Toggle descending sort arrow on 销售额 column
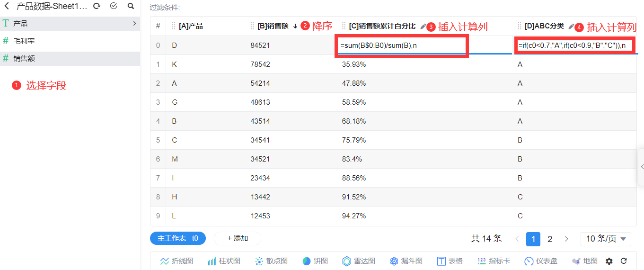This screenshot has width=644, height=270. coord(295,26)
